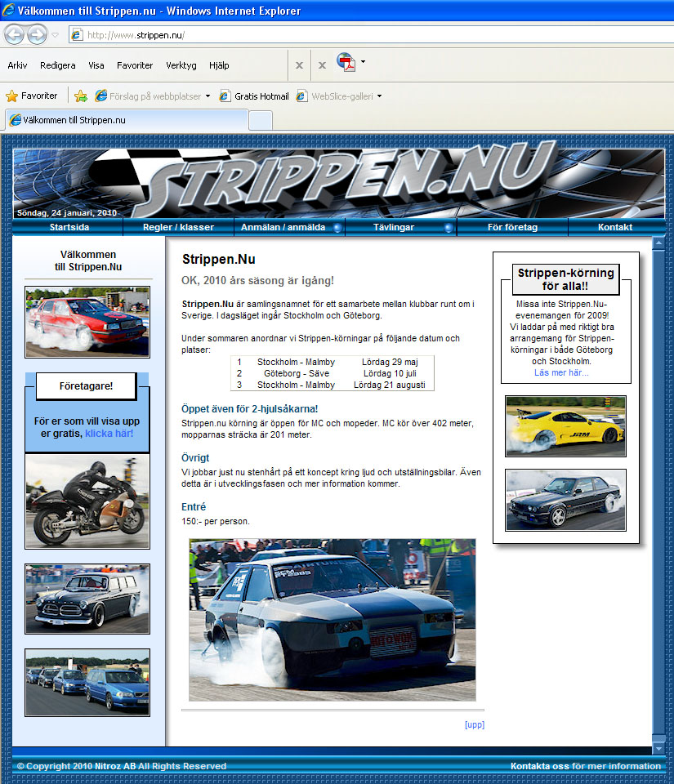This screenshot has width=674, height=784.
Task: Click the 'Övrigt' section heading
Action: (x=195, y=458)
